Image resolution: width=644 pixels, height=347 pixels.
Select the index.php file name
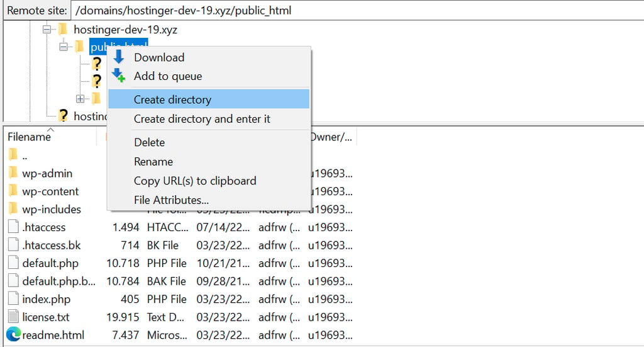pyautogui.click(x=47, y=299)
